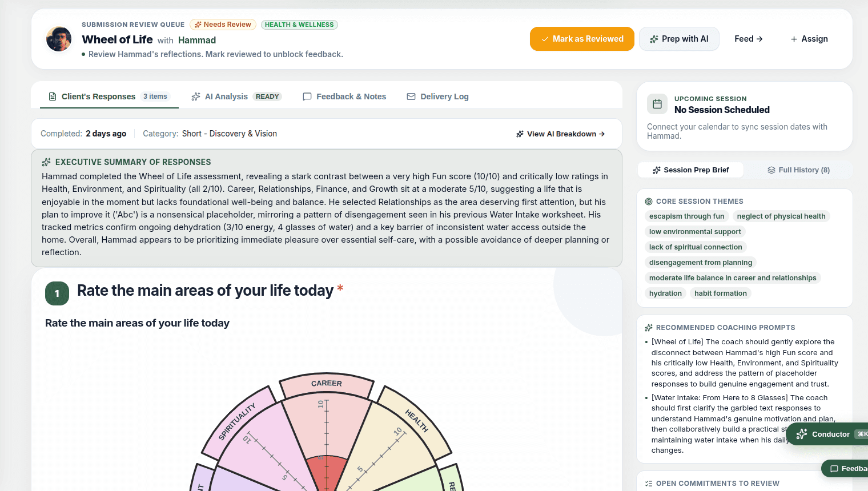Click the sparkle icon on the Conductor button
Viewport: 868px width, 491px height.
point(802,434)
